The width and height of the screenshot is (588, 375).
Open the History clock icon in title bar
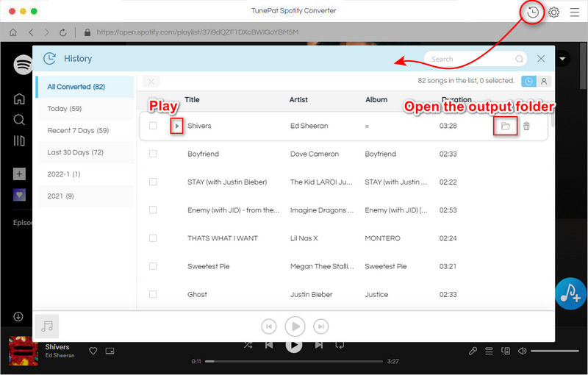click(532, 12)
